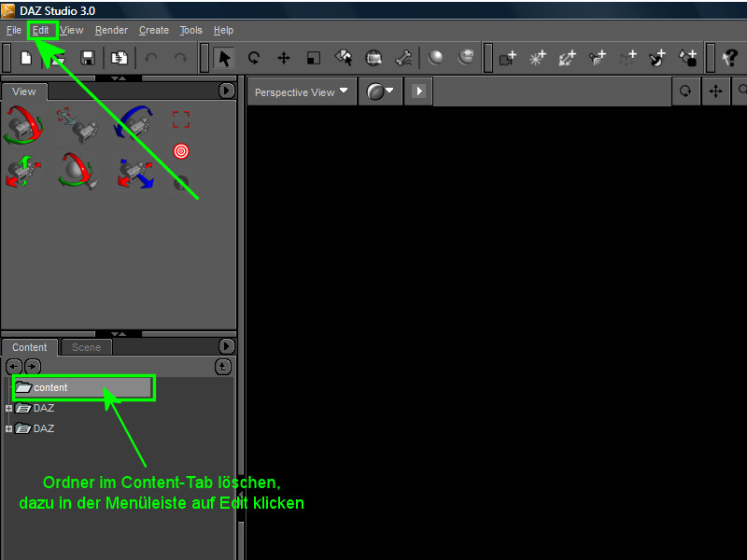Create a new distant light with the arrows-plus icon

point(568,58)
